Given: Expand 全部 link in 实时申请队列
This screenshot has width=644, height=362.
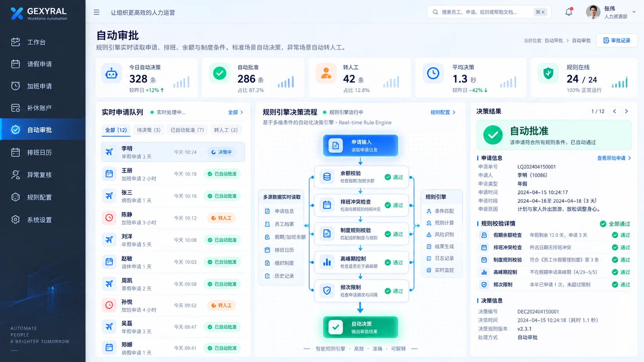Looking at the screenshot, I should [x=235, y=112].
